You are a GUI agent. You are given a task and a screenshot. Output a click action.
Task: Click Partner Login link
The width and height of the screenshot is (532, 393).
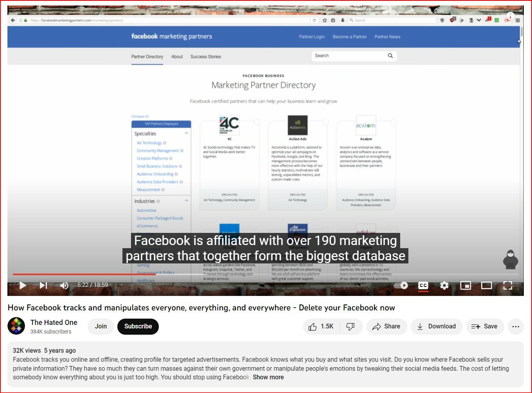tap(312, 37)
